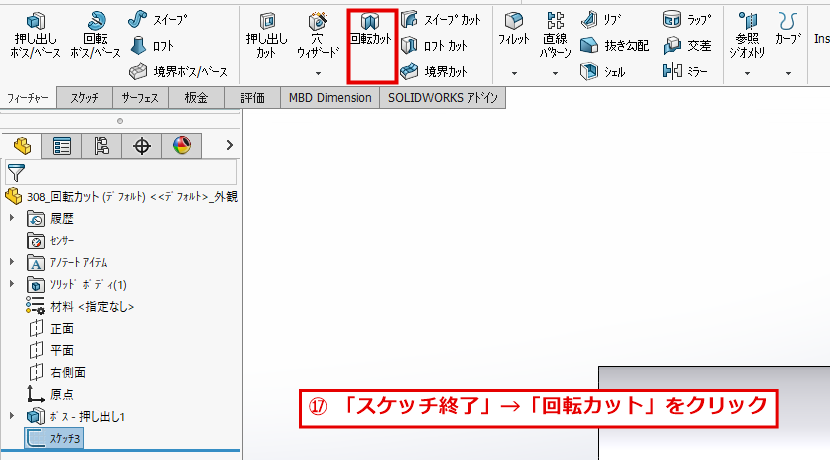Open dropdown arrow under 参照ジオメトリ
This screenshot has height=460, width=830.
pyautogui.click(x=747, y=74)
